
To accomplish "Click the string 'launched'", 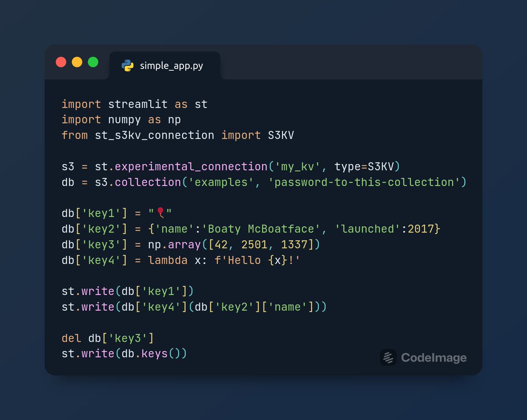I will click(368, 229).
